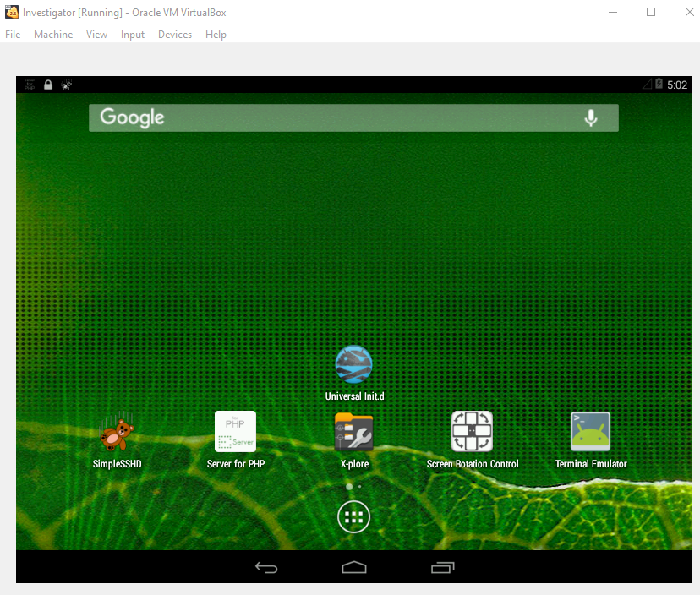Tap the Android Home navigation button
This screenshot has height=595, width=700.
point(354,567)
